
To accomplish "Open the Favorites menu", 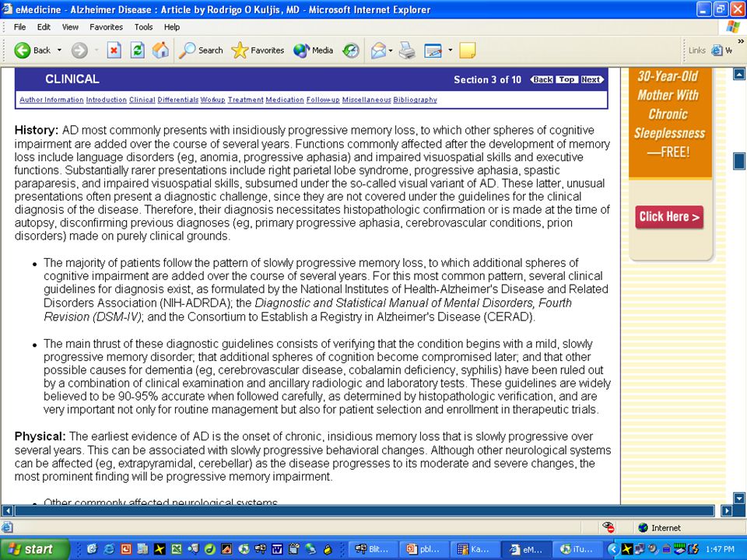I will click(x=107, y=27).
